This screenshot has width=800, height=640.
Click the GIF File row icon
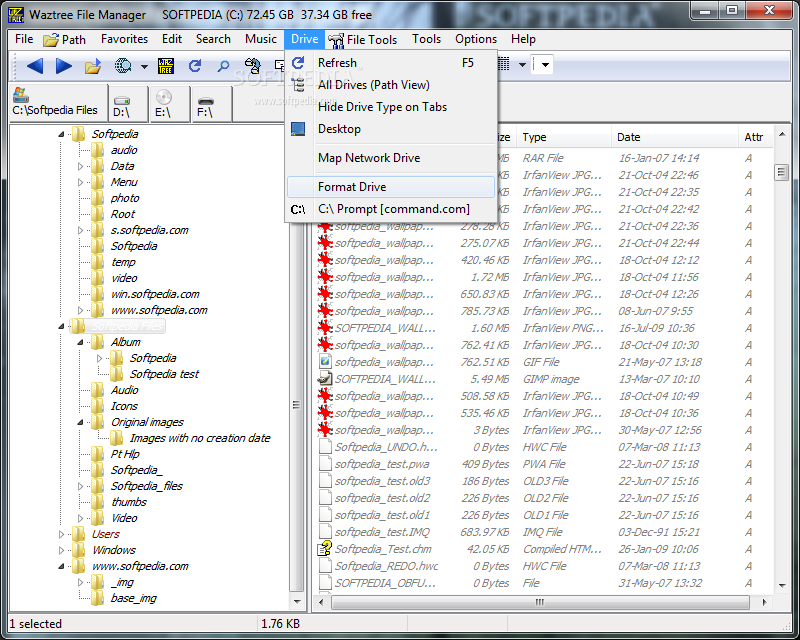click(x=325, y=362)
